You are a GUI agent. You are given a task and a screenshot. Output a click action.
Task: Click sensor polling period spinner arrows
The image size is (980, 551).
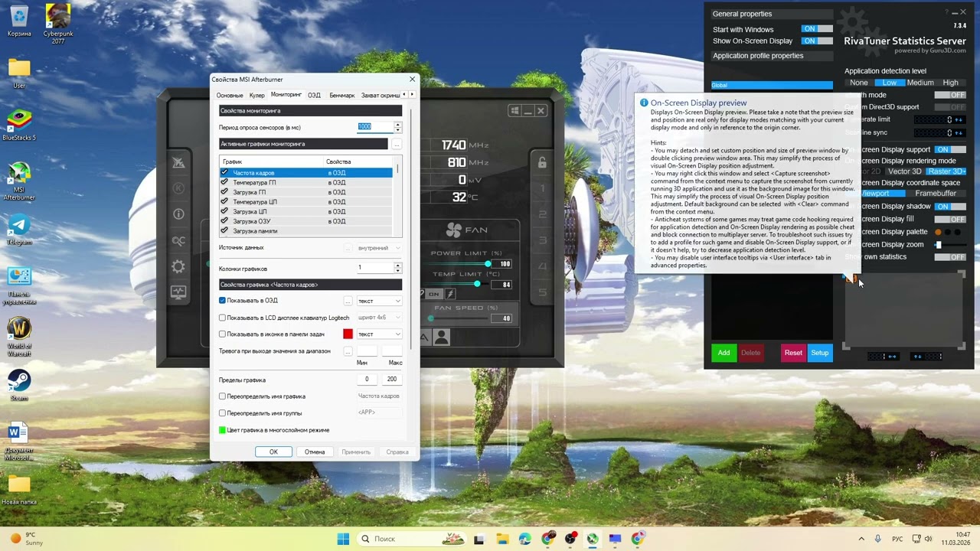point(397,127)
